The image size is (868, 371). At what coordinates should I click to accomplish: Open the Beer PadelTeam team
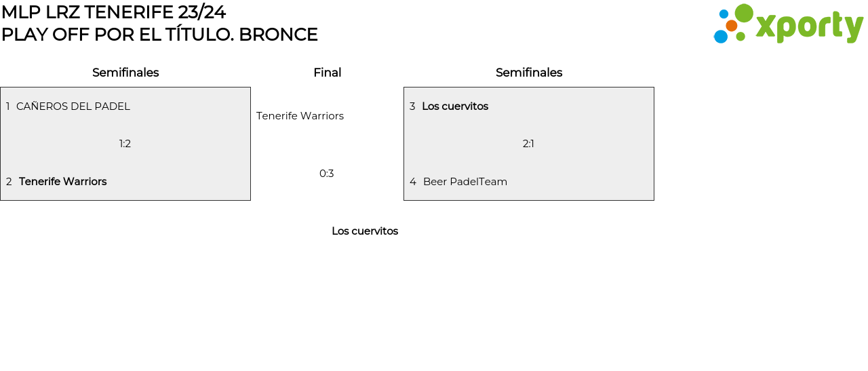click(x=465, y=182)
